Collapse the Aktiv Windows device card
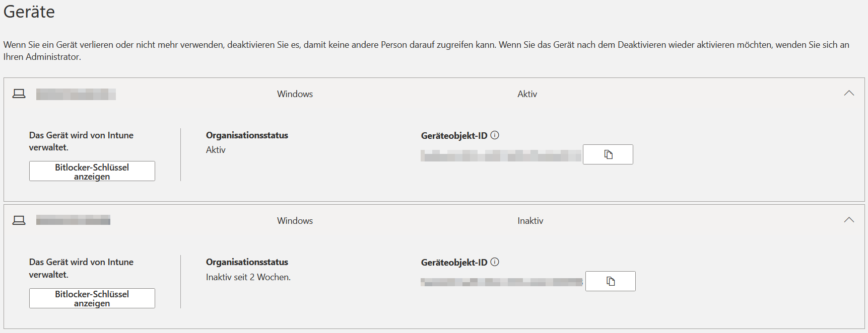Image resolution: width=868 pixels, height=333 pixels. click(849, 93)
